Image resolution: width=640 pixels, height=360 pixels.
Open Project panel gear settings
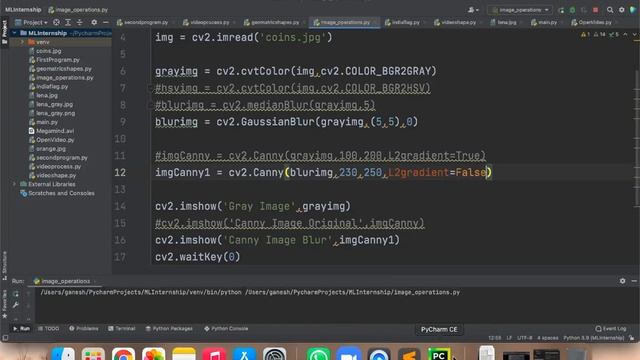coord(94,22)
